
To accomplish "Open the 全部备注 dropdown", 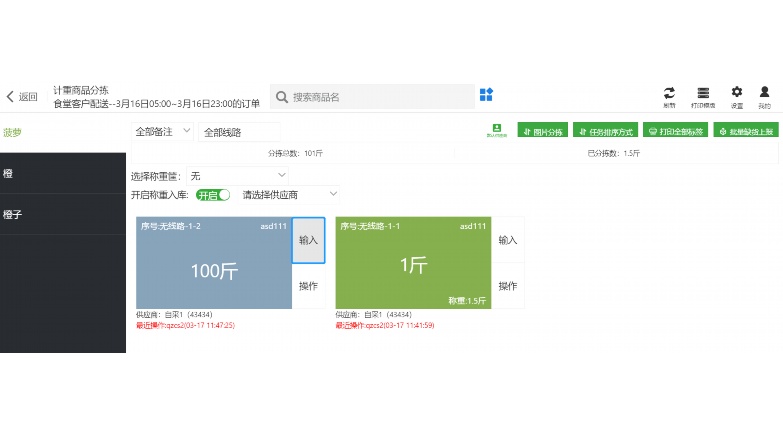I will (162, 132).
